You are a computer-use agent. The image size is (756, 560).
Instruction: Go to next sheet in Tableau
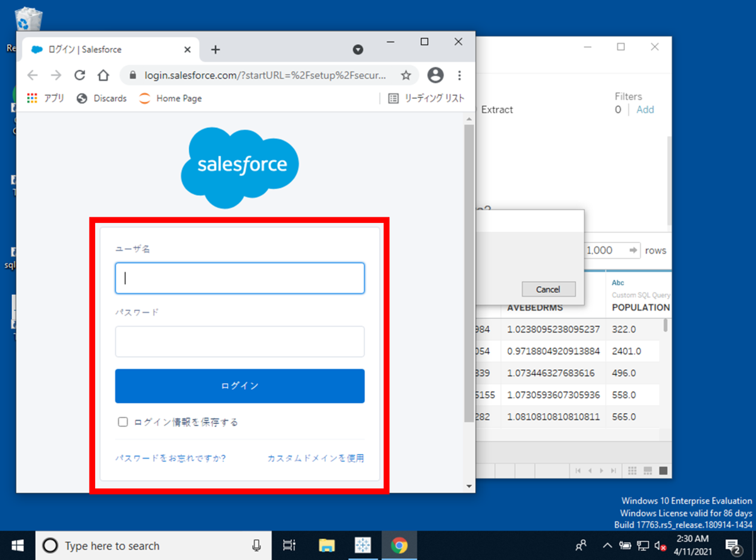point(603,471)
